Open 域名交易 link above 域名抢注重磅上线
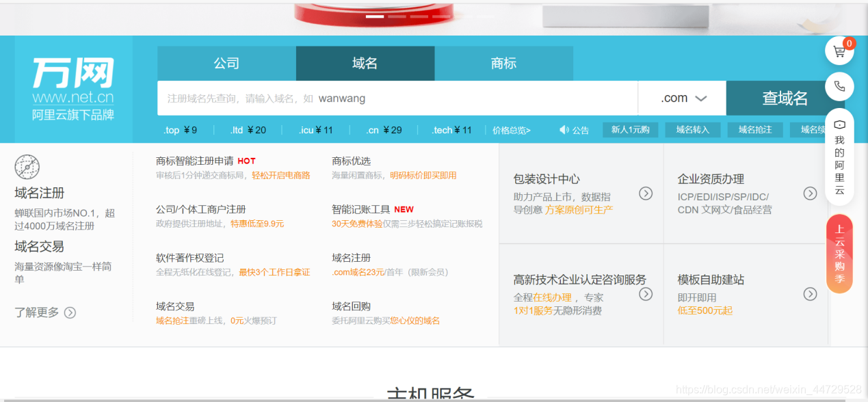 175,306
